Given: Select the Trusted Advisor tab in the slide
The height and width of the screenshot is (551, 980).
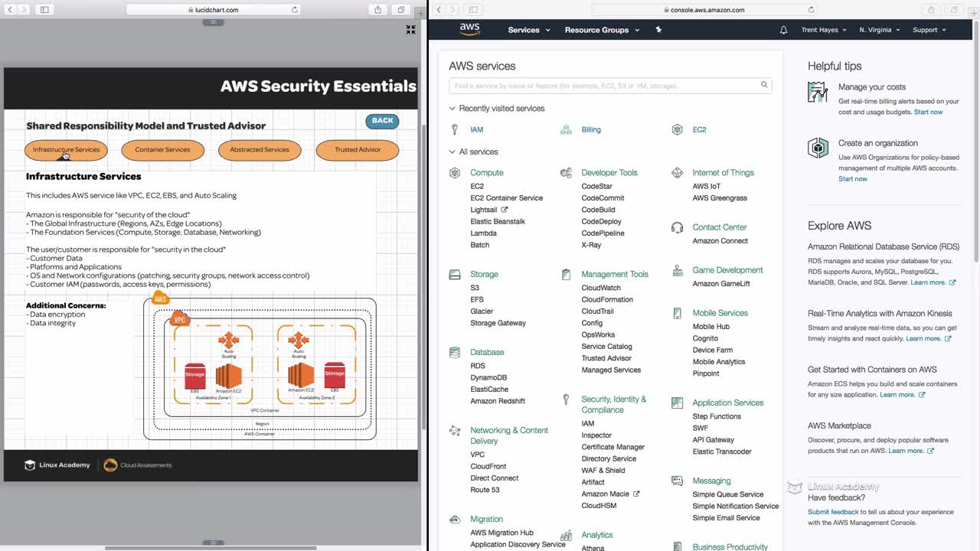Looking at the screenshot, I should (x=357, y=150).
